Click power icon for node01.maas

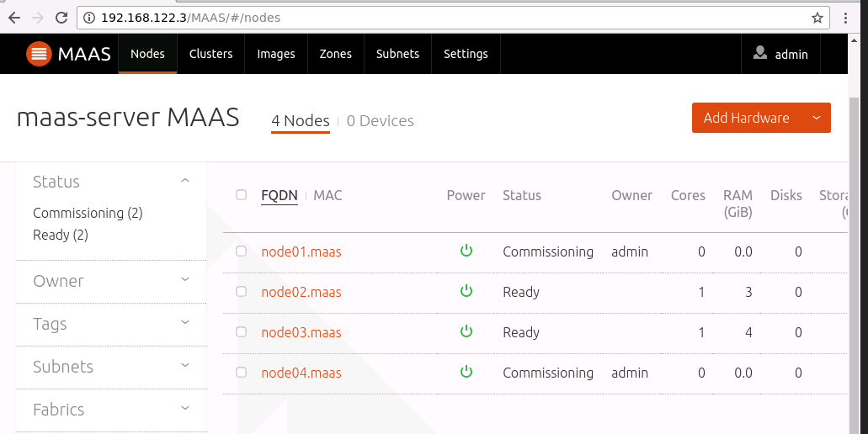pos(466,251)
